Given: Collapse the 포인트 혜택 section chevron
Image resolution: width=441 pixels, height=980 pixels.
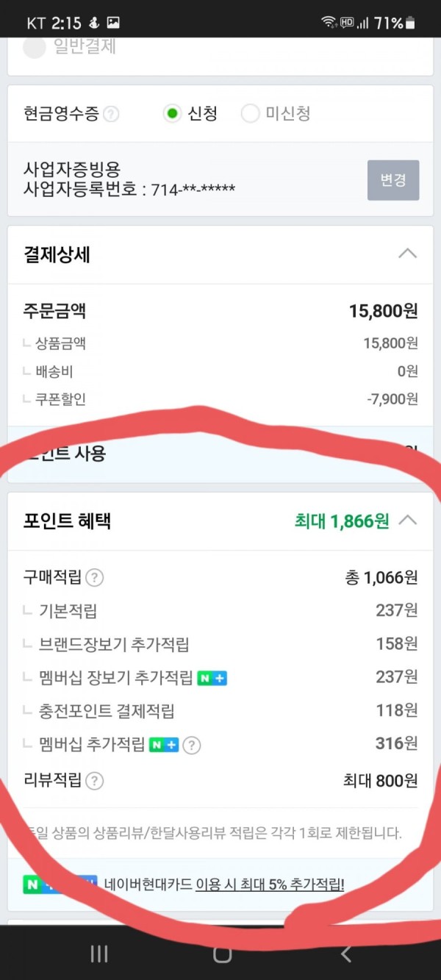Looking at the screenshot, I should tap(407, 521).
